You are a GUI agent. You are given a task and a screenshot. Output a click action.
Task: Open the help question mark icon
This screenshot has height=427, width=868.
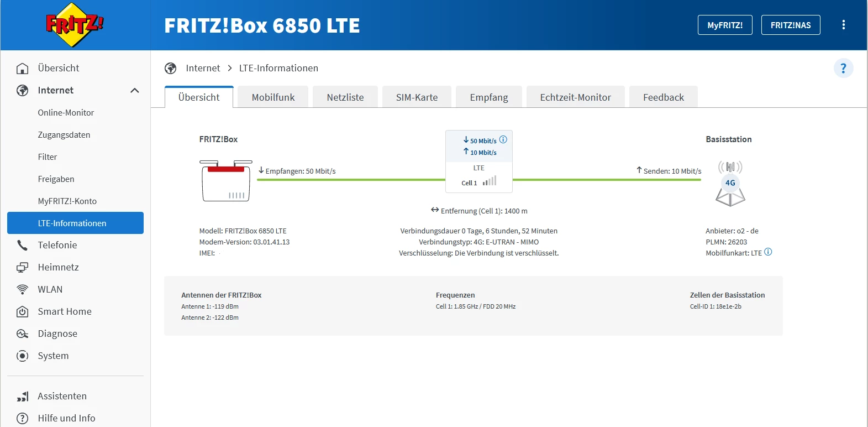(843, 68)
